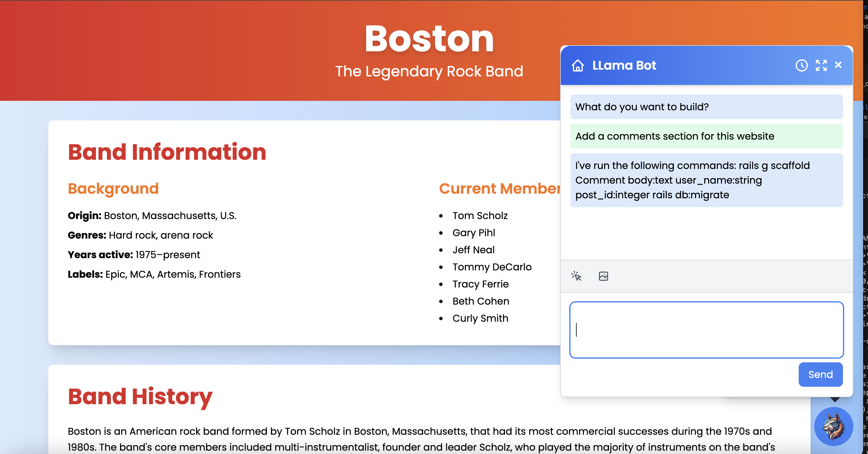868x454 pixels.
Task: Click Tommy DeCarlo in members list
Action: click(x=492, y=267)
